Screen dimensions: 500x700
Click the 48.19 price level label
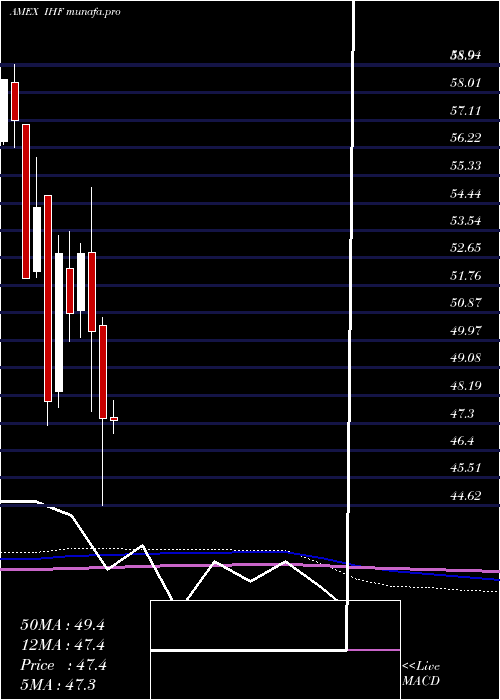coord(465,386)
